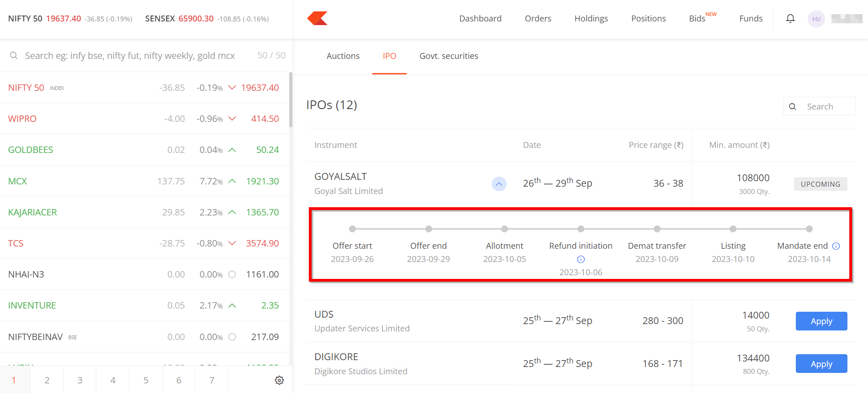
Task: Click the Offer start timeline marker
Action: (352, 229)
